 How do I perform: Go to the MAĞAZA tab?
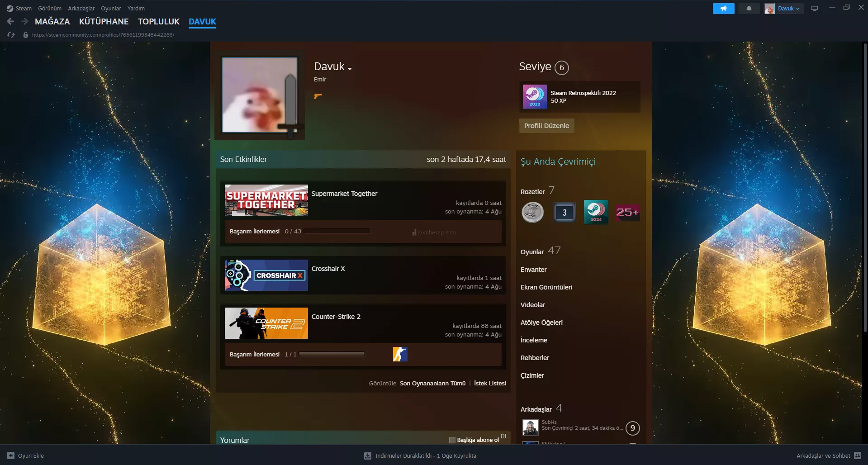(x=52, y=21)
